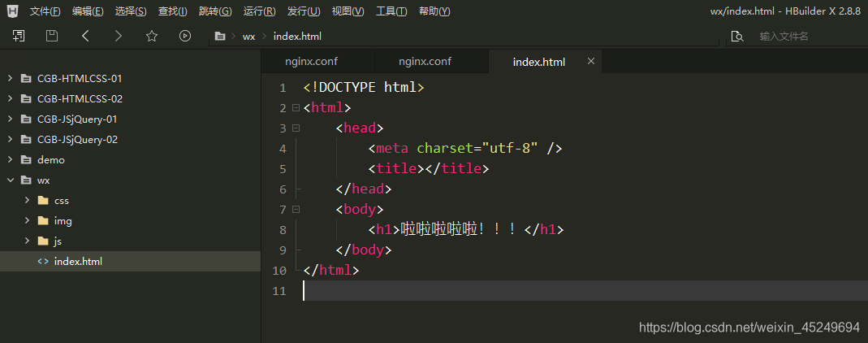
Task: Click the breadcrumb folder icon
Action: tap(220, 36)
